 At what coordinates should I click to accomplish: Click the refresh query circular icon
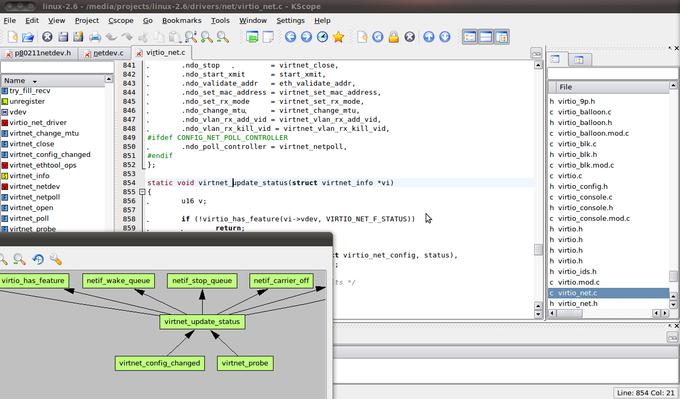378,37
